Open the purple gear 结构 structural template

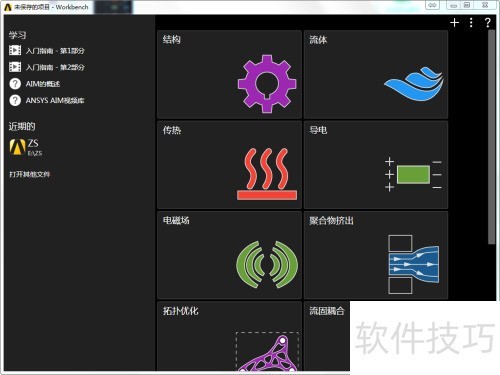tap(229, 74)
